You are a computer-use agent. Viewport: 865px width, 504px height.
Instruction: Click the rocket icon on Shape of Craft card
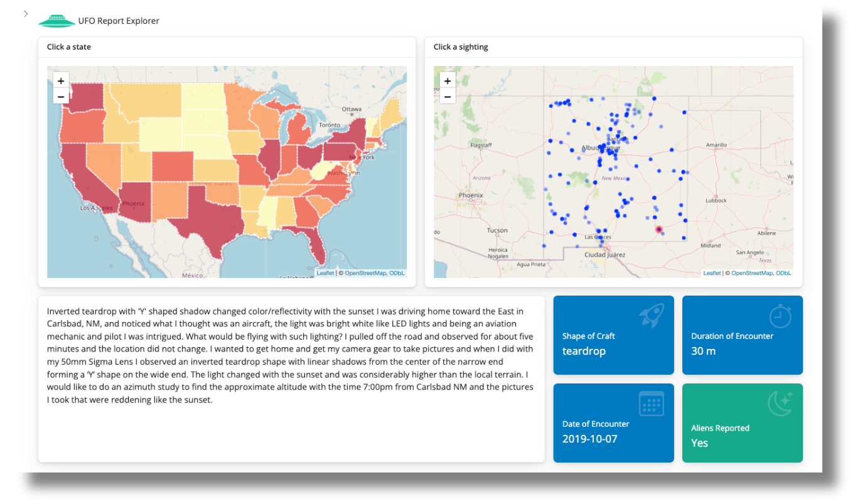pos(651,316)
